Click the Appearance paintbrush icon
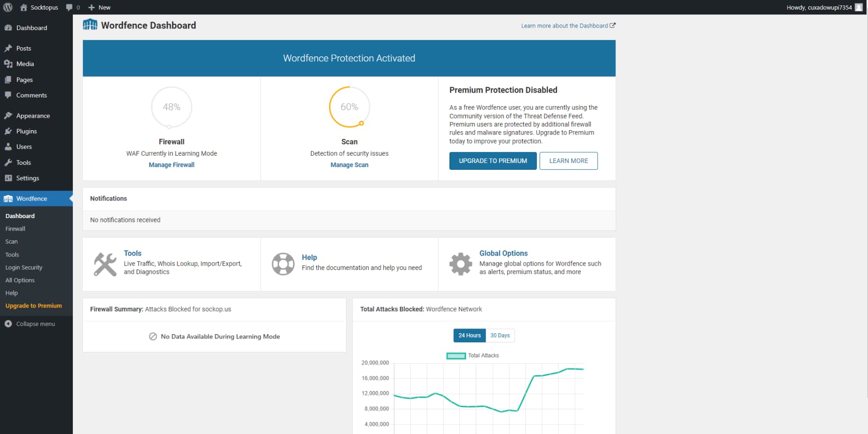This screenshot has width=868, height=434. (x=8, y=115)
